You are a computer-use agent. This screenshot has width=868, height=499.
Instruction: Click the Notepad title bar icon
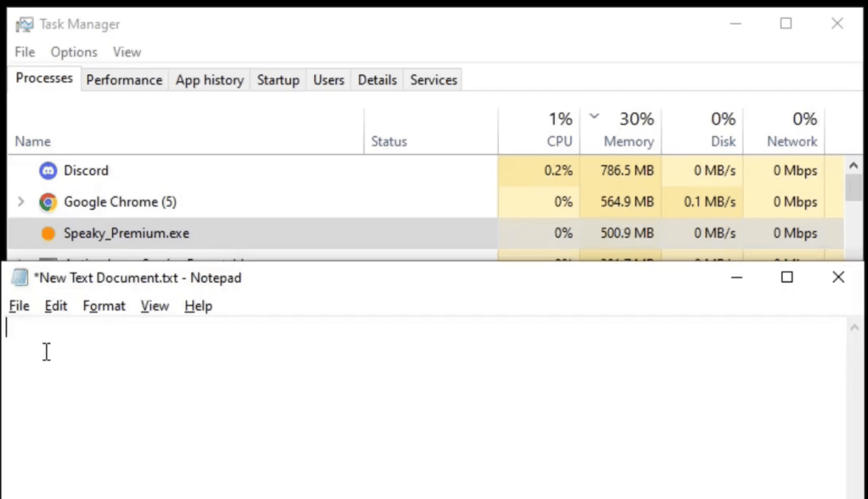pyautogui.click(x=20, y=277)
